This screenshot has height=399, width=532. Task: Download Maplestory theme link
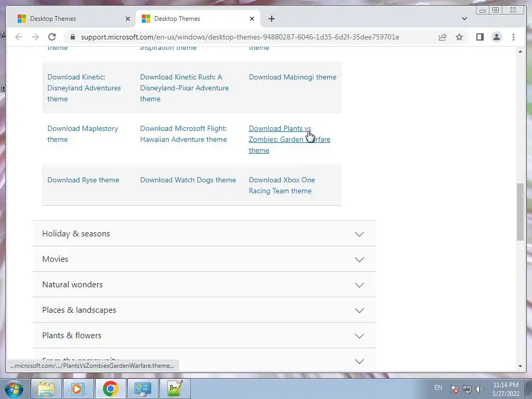[x=83, y=134]
